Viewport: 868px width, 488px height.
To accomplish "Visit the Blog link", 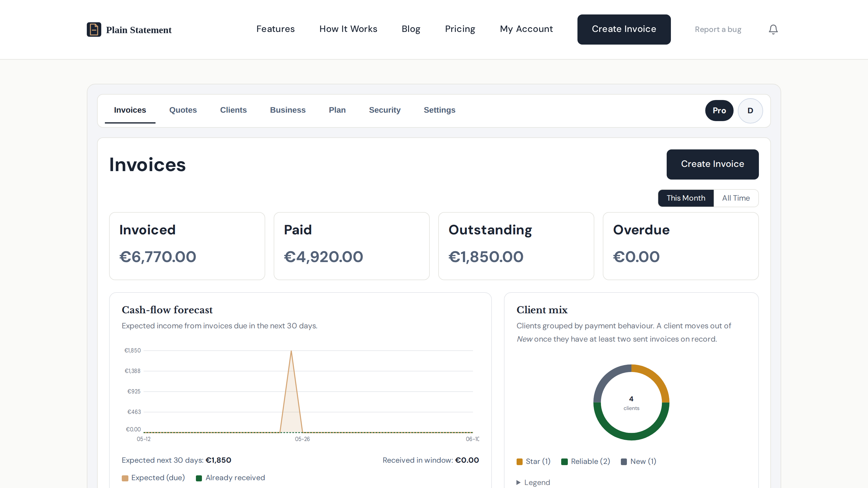I will tap(411, 29).
